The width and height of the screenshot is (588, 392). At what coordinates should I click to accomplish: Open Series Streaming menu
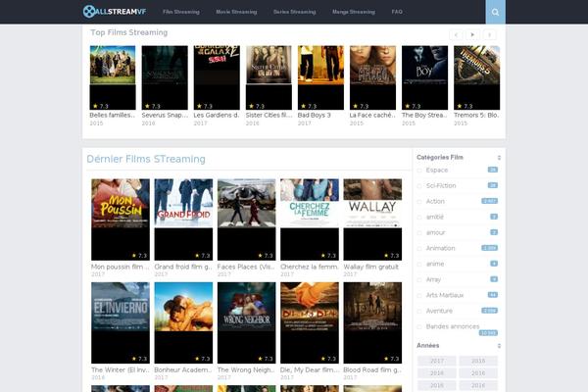[294, 12]
